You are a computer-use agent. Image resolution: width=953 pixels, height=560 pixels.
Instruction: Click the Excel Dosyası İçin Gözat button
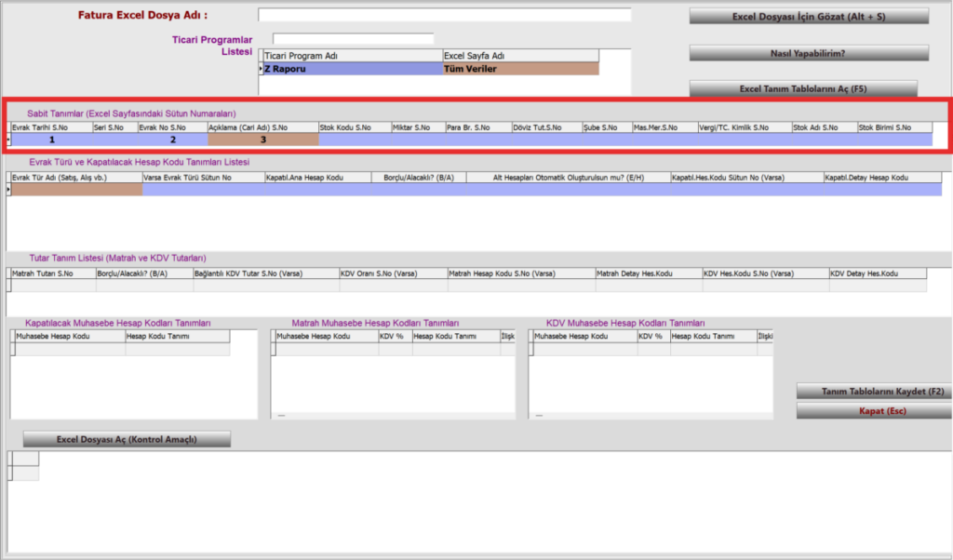809,17
